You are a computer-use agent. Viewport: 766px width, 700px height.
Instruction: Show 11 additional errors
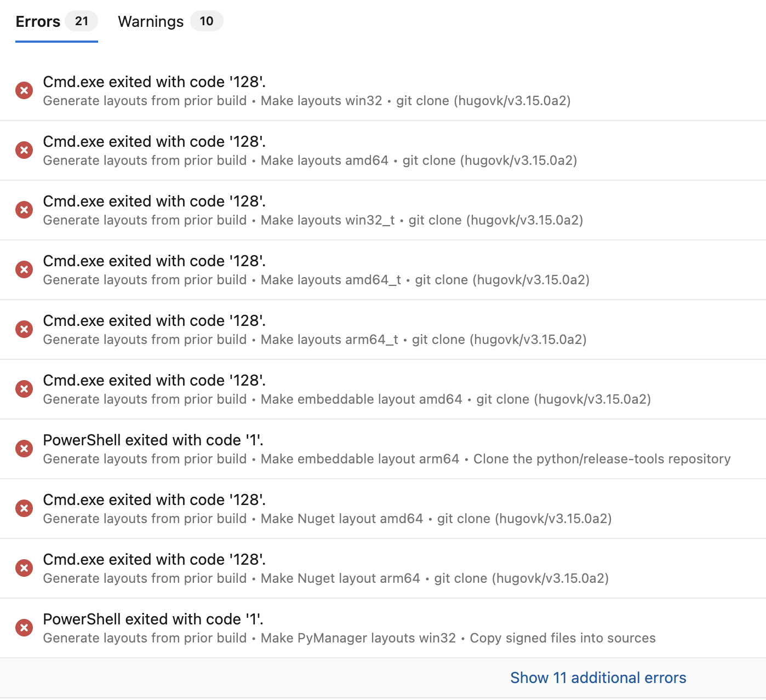click(597, 678)
